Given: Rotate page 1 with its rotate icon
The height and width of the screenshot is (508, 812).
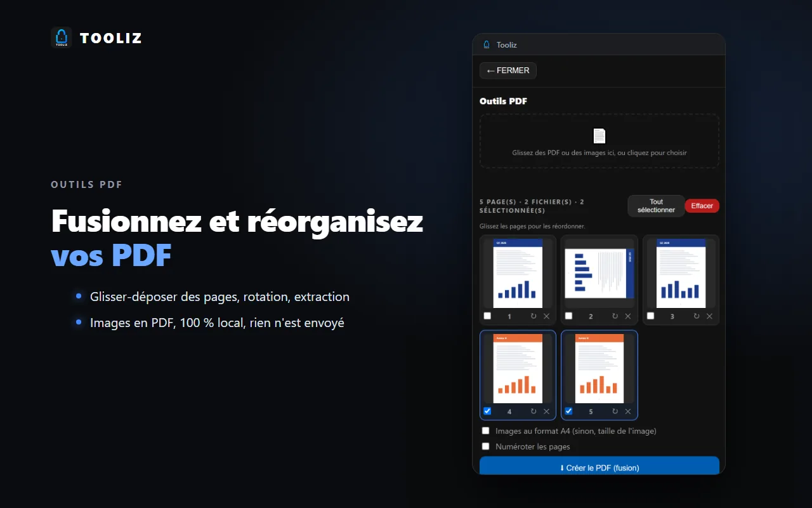Looking at the screenshot, I should (x=534, y=316).
